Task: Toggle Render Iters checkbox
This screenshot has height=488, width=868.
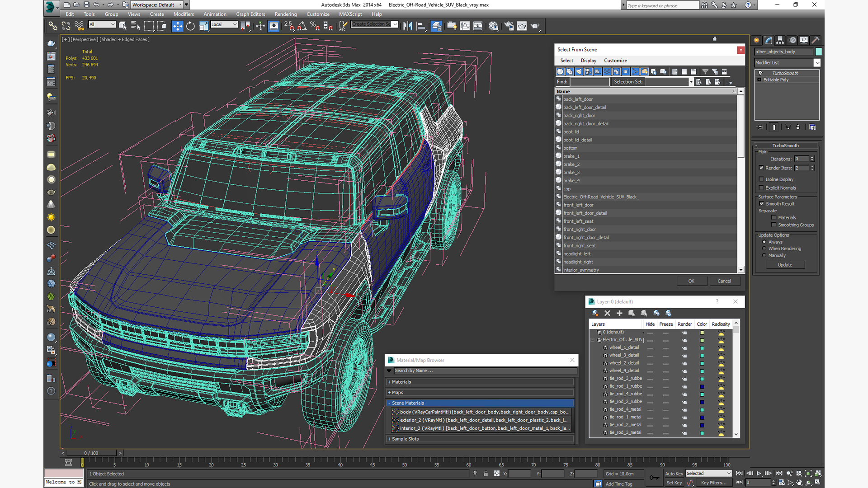Action: (x=761, y=168)
